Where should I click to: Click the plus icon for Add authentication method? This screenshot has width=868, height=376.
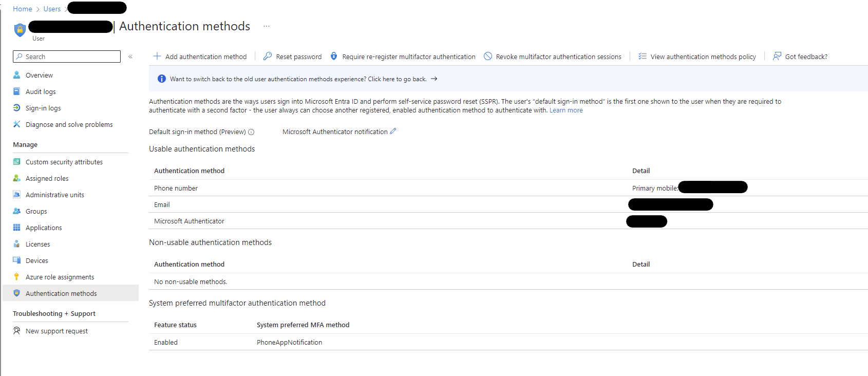tap(157, 56)
